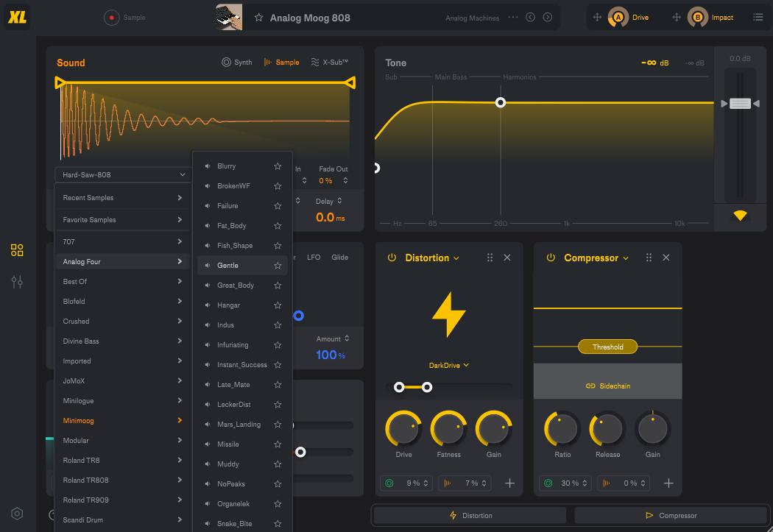Click the move icon beside Impact macro
Screen dimensions: 773x532
pos(677,17)
